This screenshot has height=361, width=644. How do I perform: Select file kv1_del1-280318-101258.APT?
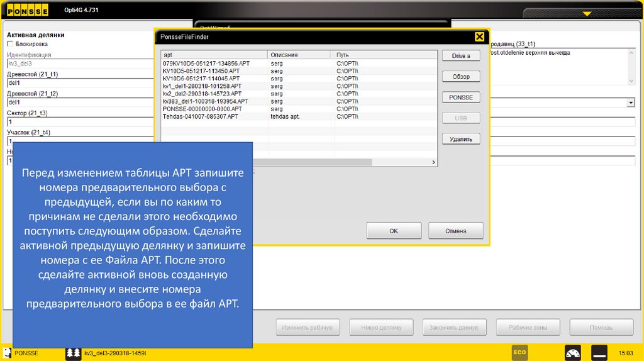[202, 86]
